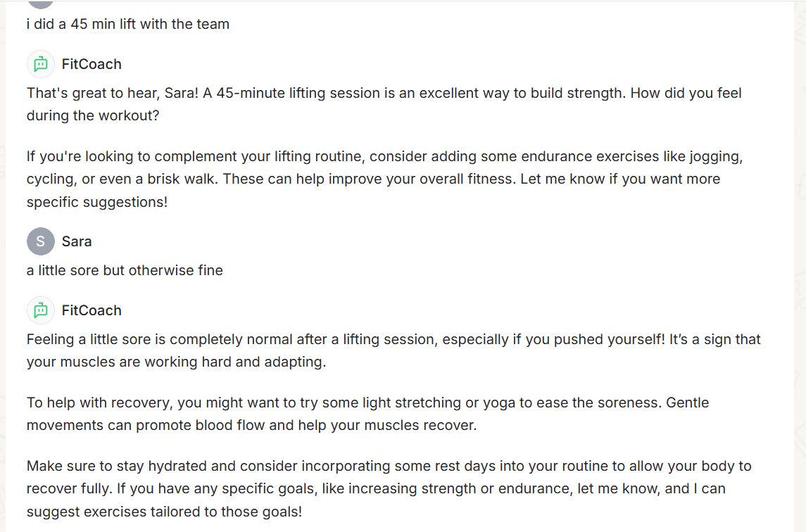
Task: Click the paragraph starting "Feeling a little sore is"
Action: pyautogui.click(x=393, y=350)
